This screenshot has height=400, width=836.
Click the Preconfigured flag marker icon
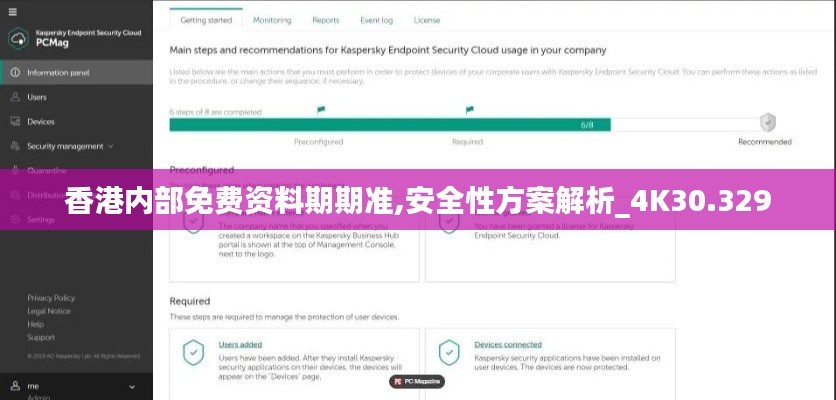[x=320, y=109]
